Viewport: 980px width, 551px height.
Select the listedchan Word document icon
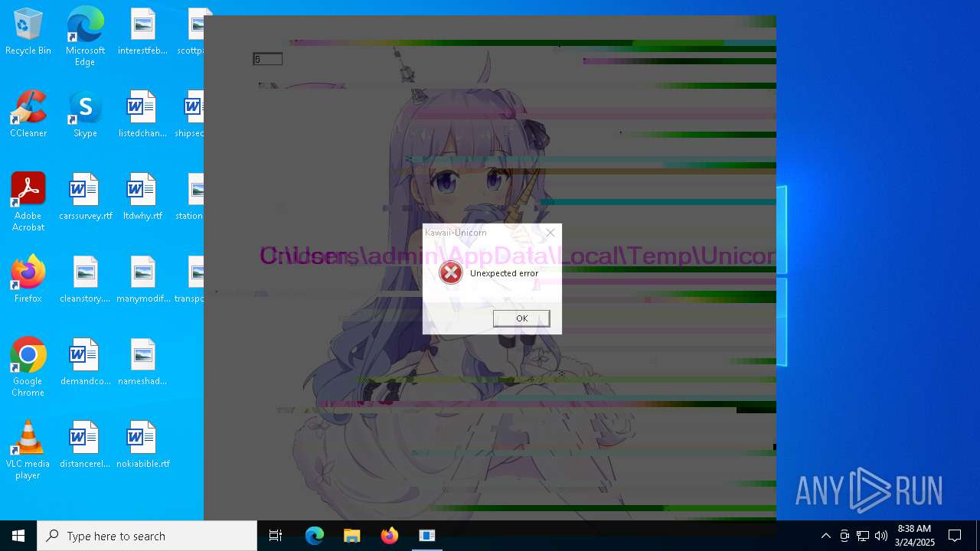[x=142, y=115]
